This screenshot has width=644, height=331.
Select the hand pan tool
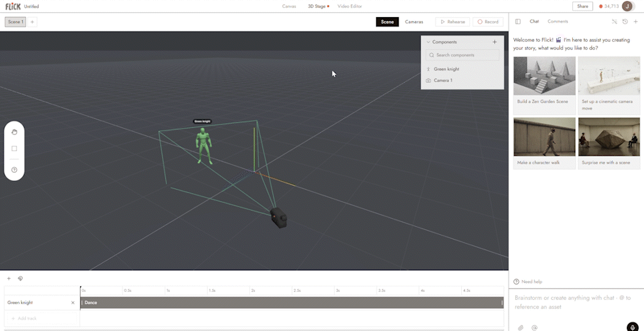[x=14, y=132]
